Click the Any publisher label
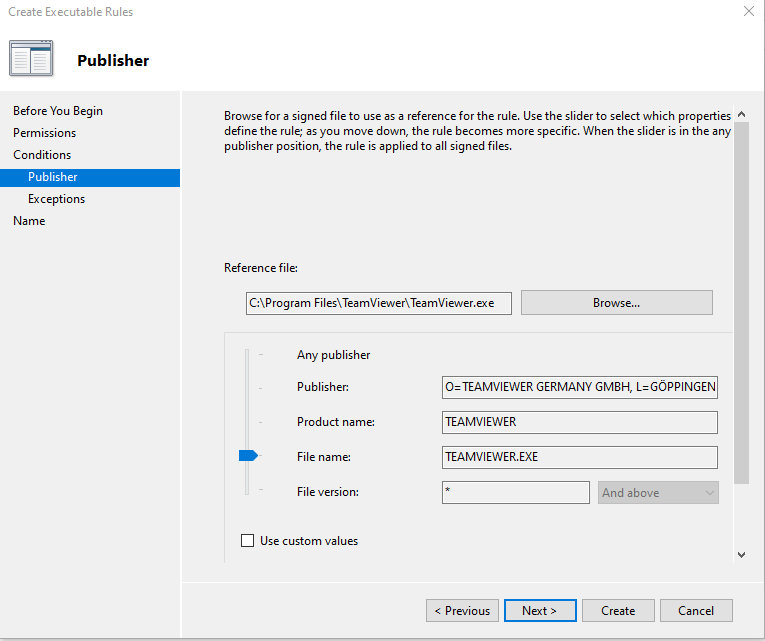 [x=333, y=355]
